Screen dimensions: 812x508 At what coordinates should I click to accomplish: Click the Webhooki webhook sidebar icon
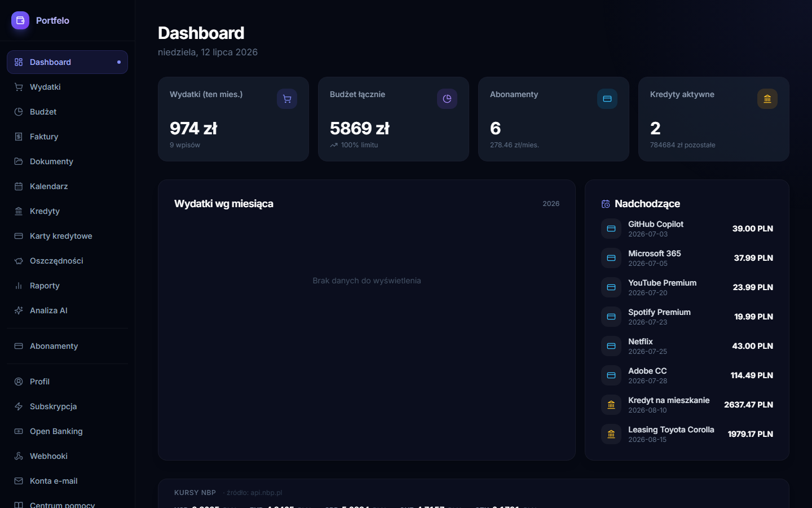pyautogui.click(x=19, y=456)
